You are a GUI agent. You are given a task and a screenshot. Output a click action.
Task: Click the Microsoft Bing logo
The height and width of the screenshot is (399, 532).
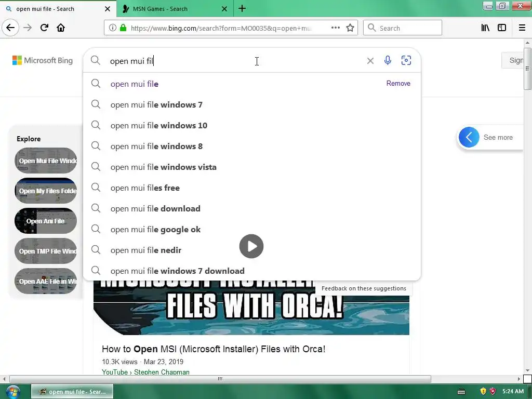(x=43, y=60)
